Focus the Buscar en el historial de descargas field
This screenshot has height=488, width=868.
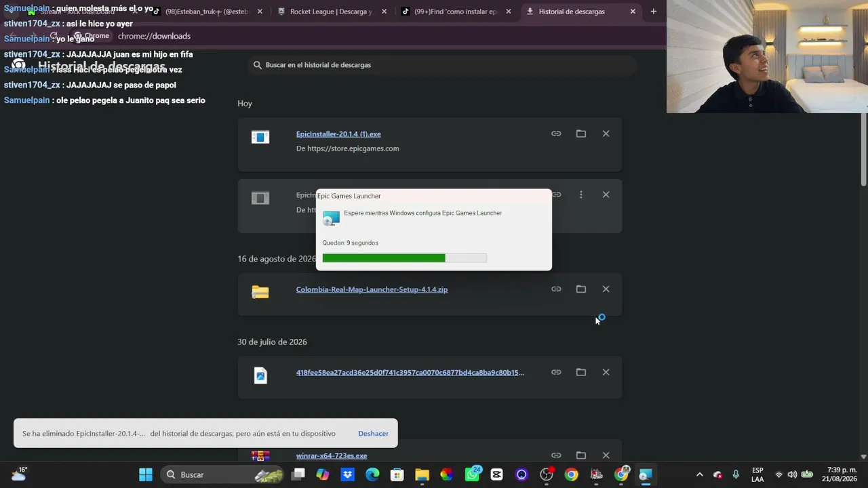442,65
